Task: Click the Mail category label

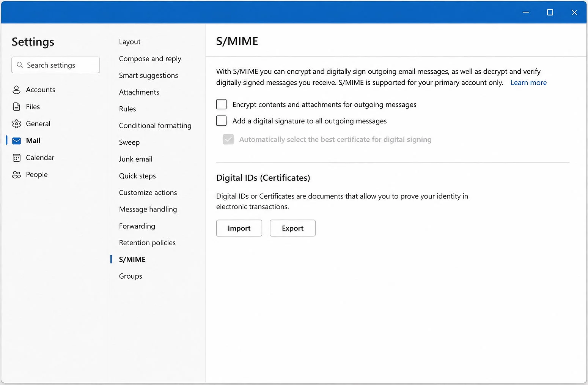Action: (33, 141)
